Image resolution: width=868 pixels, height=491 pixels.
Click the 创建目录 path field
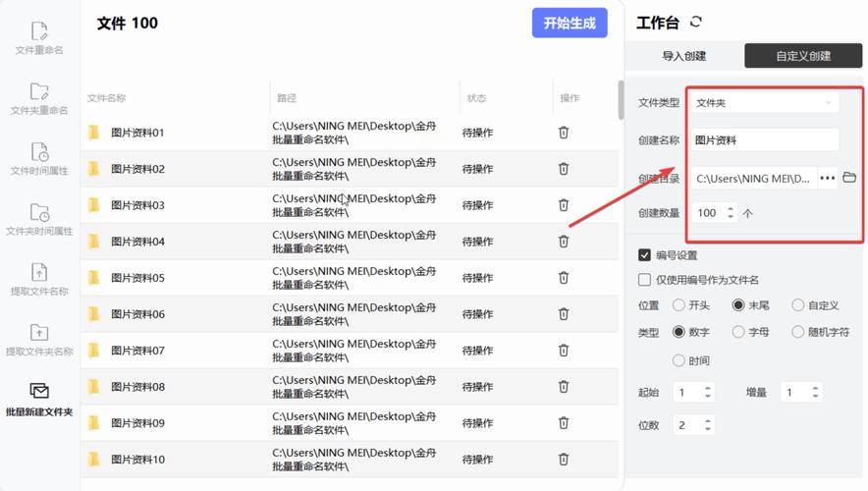tap(753, 179)
